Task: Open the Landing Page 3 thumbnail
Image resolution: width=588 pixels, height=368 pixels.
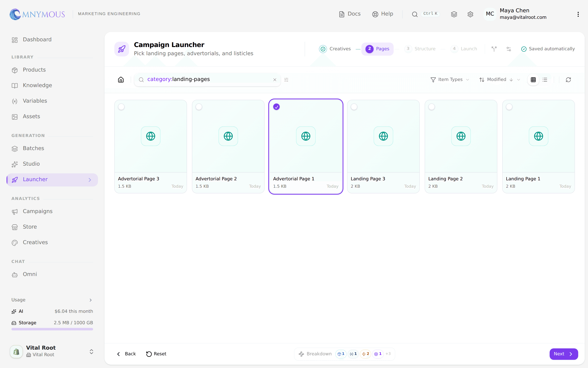Action: (383, 136)
